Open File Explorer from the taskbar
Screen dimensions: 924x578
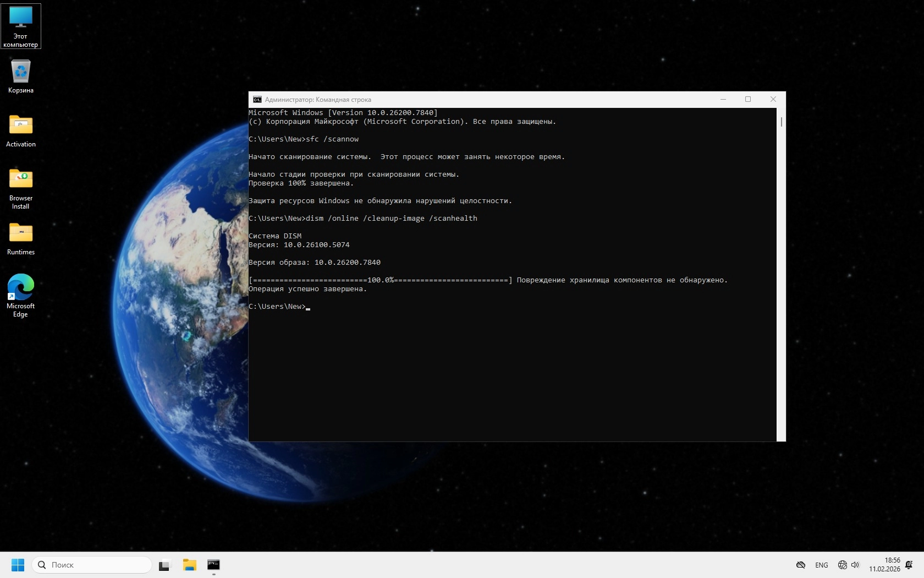(x=189, y=565)
